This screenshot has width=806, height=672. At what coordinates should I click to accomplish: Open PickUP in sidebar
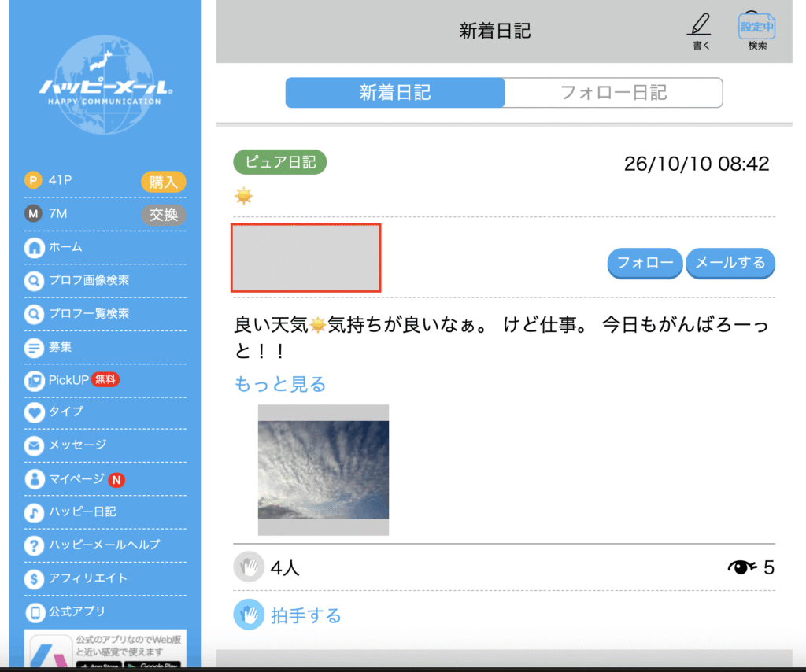coord(105,381)
